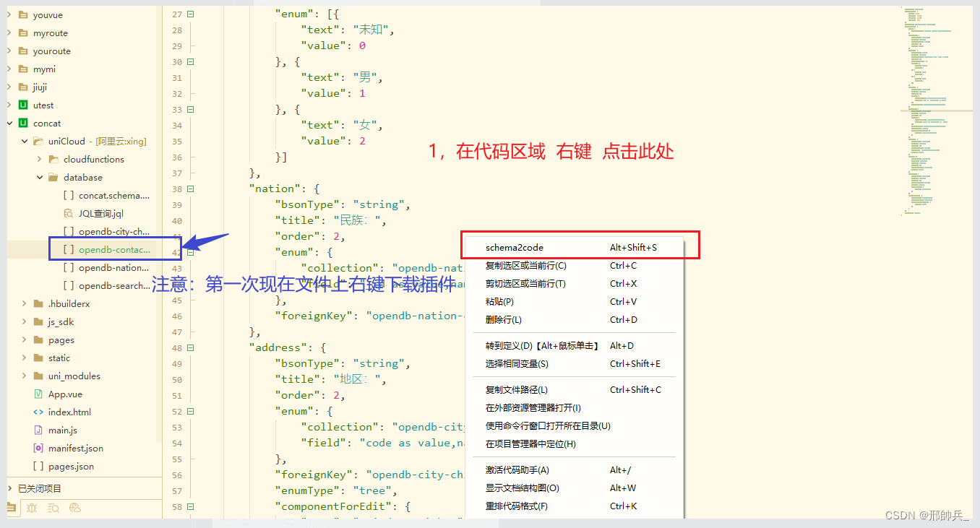Click the brackets icon beside concat.schema file
The width and height of the screenshot is (980, 528).
[x=69, y=196]
